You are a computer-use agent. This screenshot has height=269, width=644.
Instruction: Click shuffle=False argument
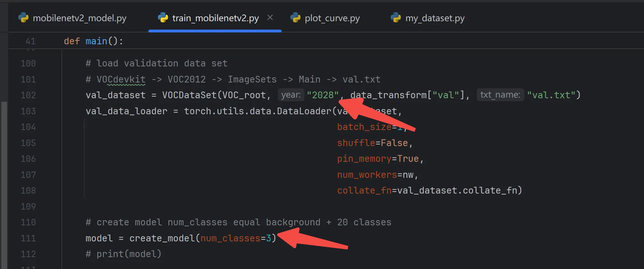(x=372, y=143)
